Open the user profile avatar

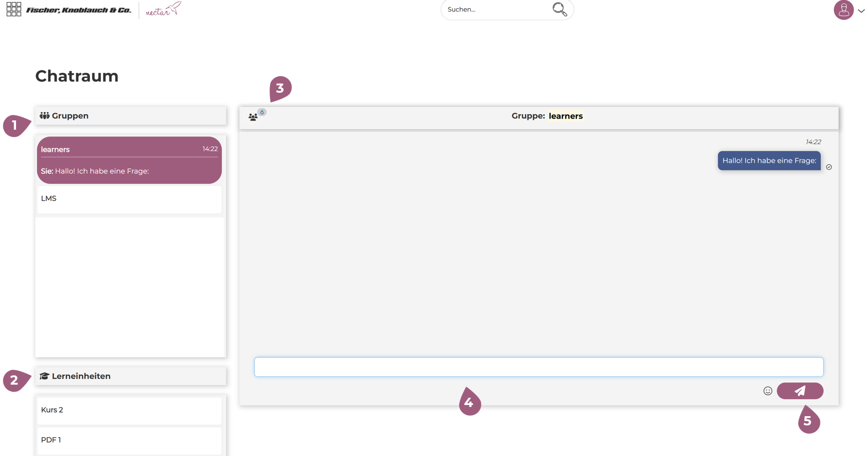(x=843, y=10)
